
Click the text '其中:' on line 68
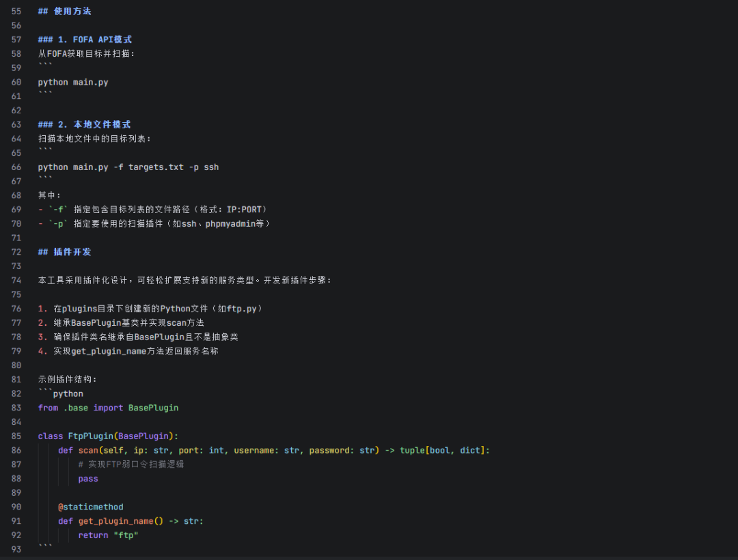coord(49,195)
